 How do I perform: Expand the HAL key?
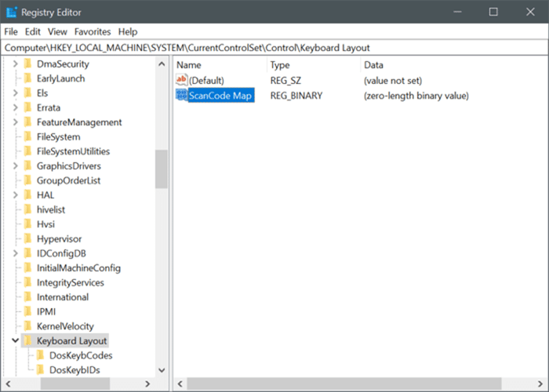click(x=16, y=195)
